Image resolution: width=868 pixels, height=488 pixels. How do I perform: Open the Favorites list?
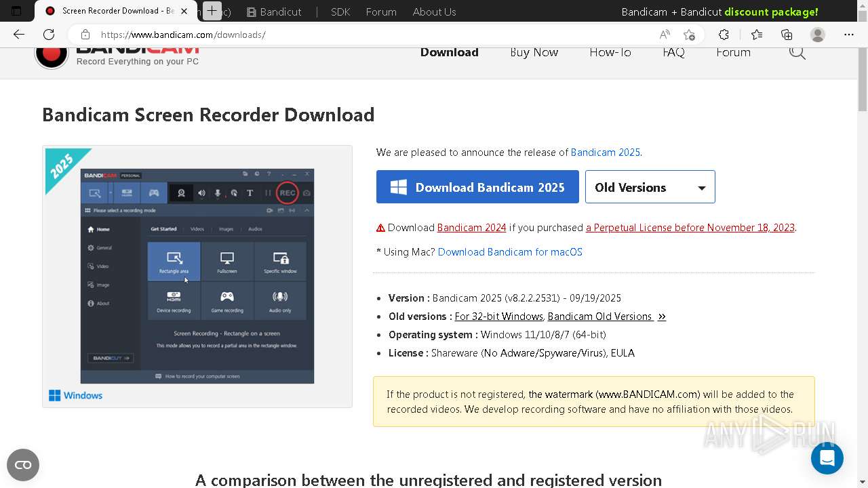point(756,35)
